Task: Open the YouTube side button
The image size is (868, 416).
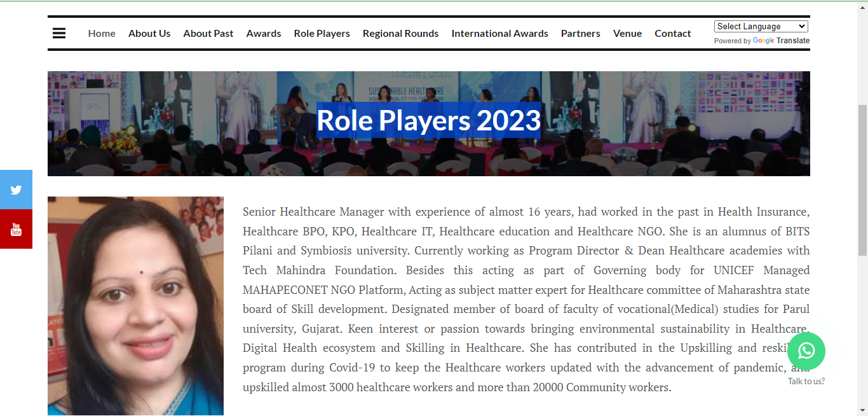Action: 16,229
